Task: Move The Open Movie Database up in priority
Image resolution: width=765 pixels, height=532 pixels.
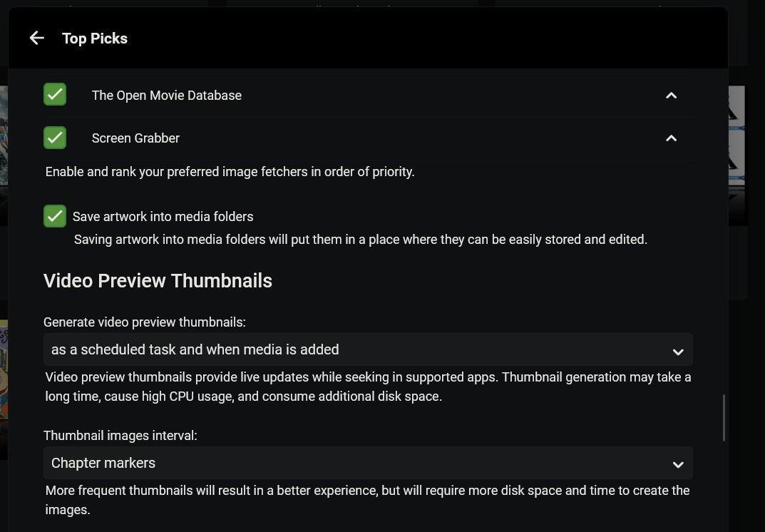Action: point(671,96)
